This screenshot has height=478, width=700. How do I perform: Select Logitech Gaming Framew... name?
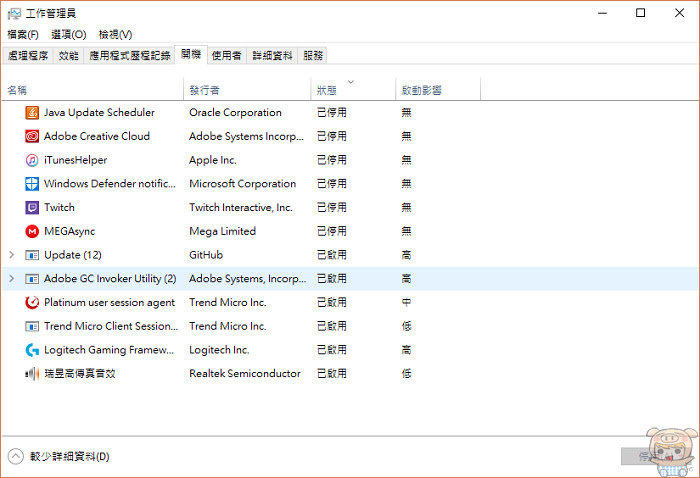point(109,350)
